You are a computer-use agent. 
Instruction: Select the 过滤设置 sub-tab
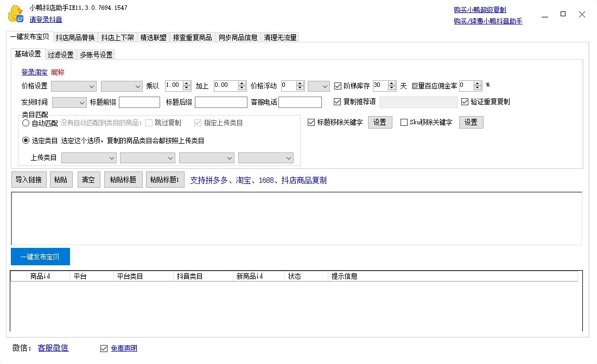click(x=61, y=55)
